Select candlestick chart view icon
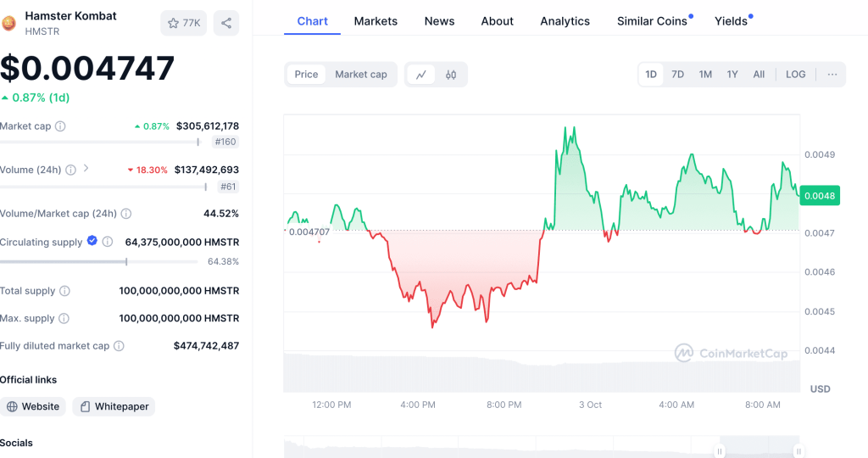 point(451,75)
